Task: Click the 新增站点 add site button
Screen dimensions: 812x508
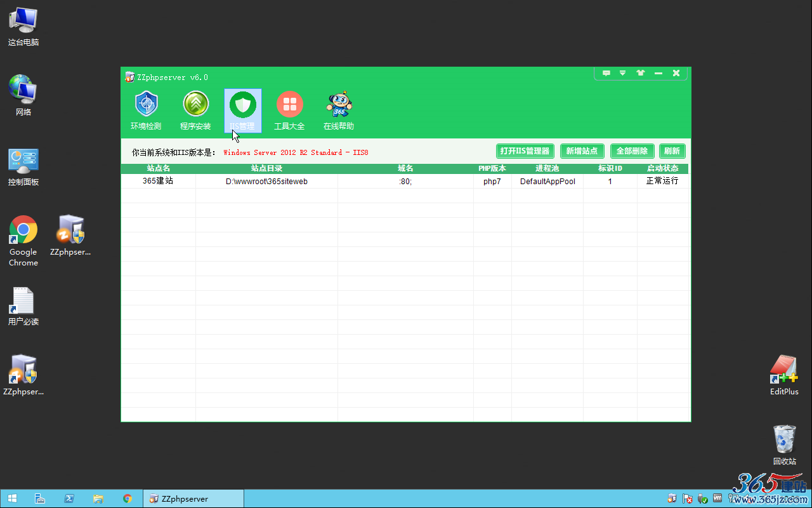Action: click(582, 151)
